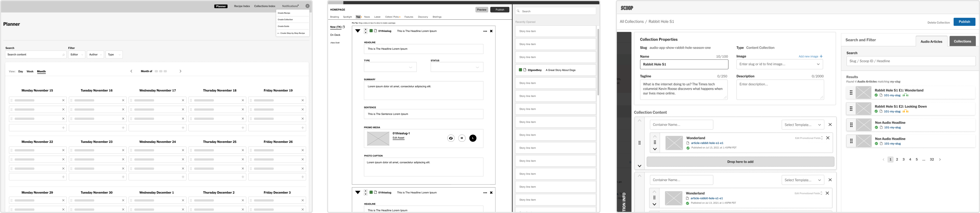The width and height of the screenshot is (980, 213).
Task: Collapse the second 01thisslug story triangle
Action: (x=358, y=193)
